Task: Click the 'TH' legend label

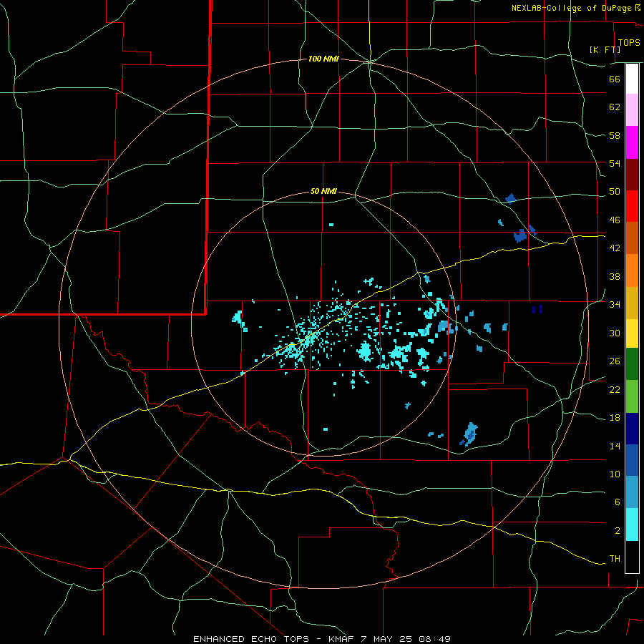Action: [615, 559]
